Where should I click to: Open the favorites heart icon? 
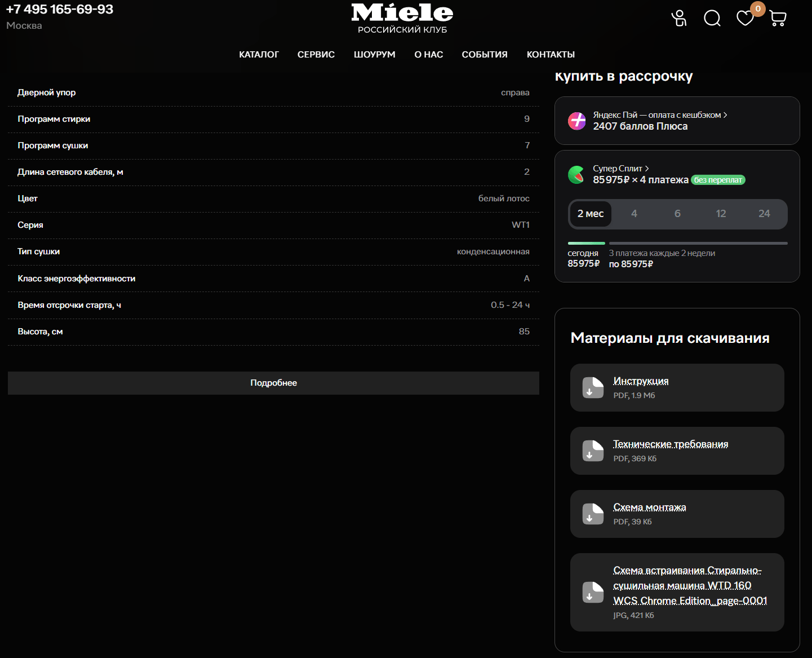tap(745, 18)
